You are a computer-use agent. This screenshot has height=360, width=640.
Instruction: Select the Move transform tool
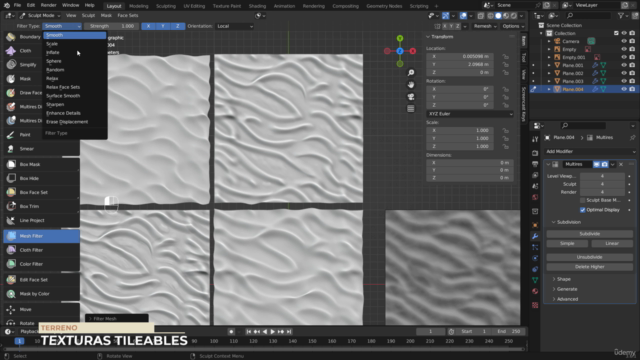coord(41,309)
